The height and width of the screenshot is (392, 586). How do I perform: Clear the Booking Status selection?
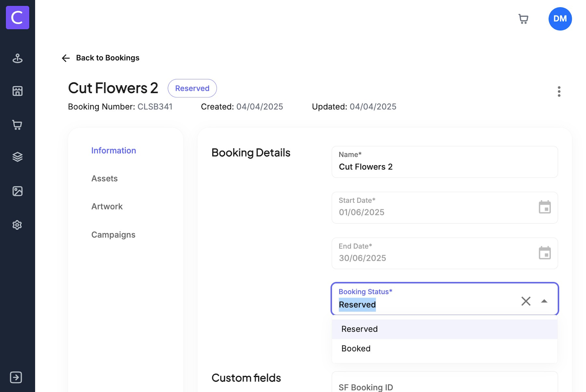click(x=526, y=301)
